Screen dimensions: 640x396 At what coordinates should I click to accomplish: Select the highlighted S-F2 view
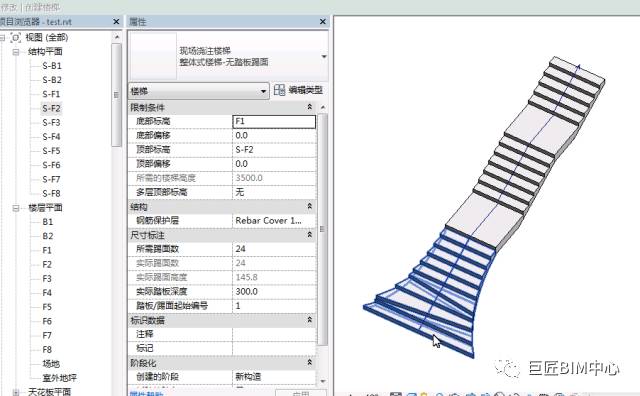51,109
